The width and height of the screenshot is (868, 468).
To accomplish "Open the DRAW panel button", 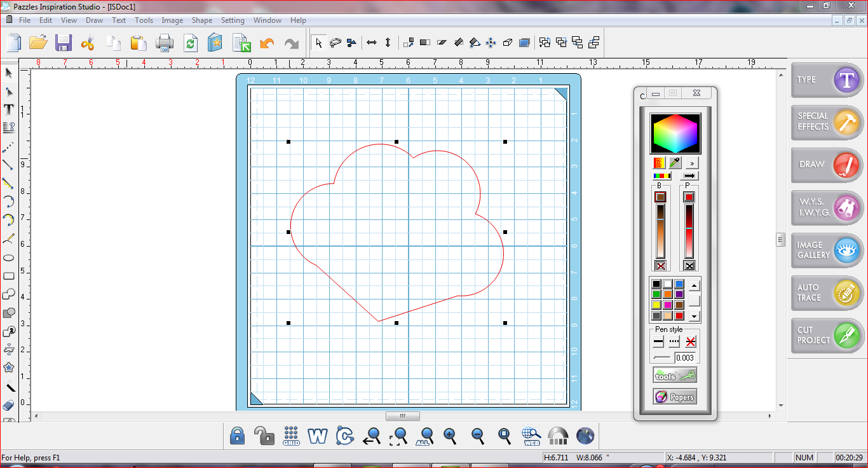I will [x=827, y=165].
